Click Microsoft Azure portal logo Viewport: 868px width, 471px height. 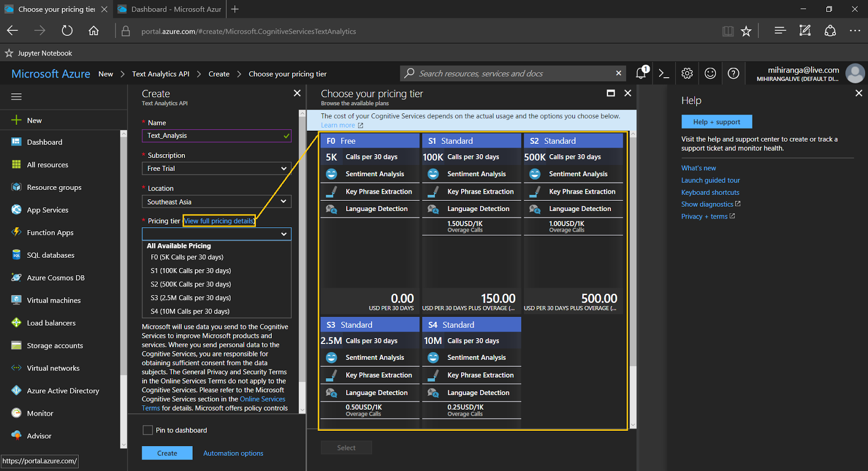(51, 74)
